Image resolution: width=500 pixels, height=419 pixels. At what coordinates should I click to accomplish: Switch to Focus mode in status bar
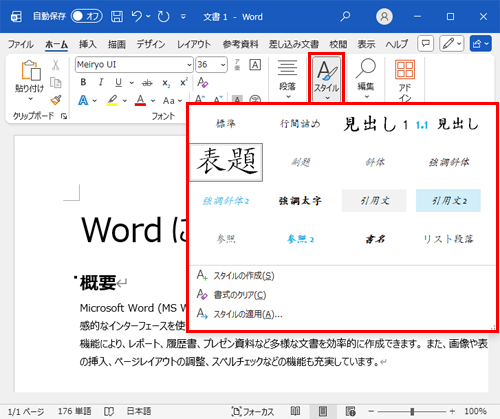(x=253, y=411)
